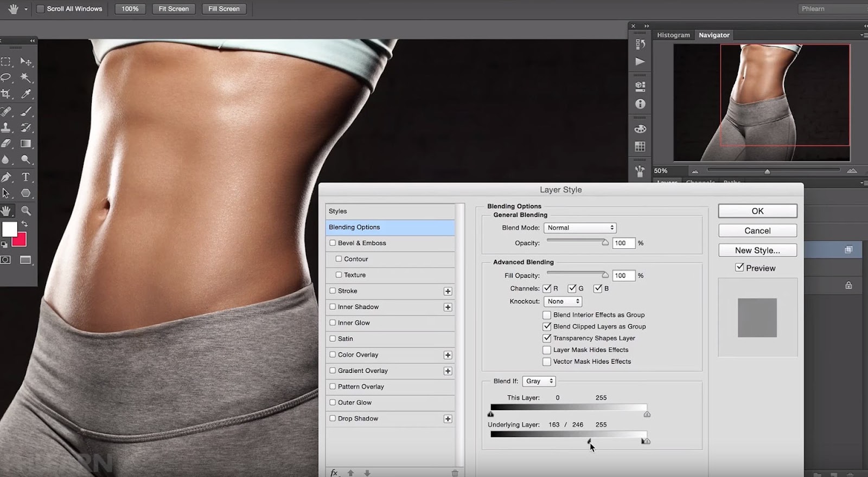This screenshot has width=868, height=477.
Task: Enable Scroll All Windows checkbox
Action: pos(40,9)
